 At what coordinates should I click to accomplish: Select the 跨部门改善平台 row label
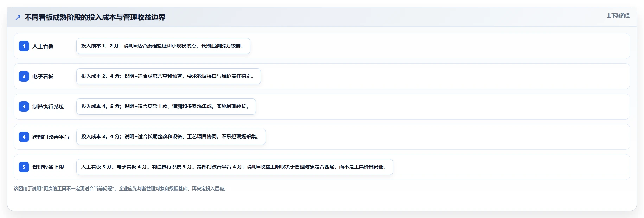click(51, 137)
